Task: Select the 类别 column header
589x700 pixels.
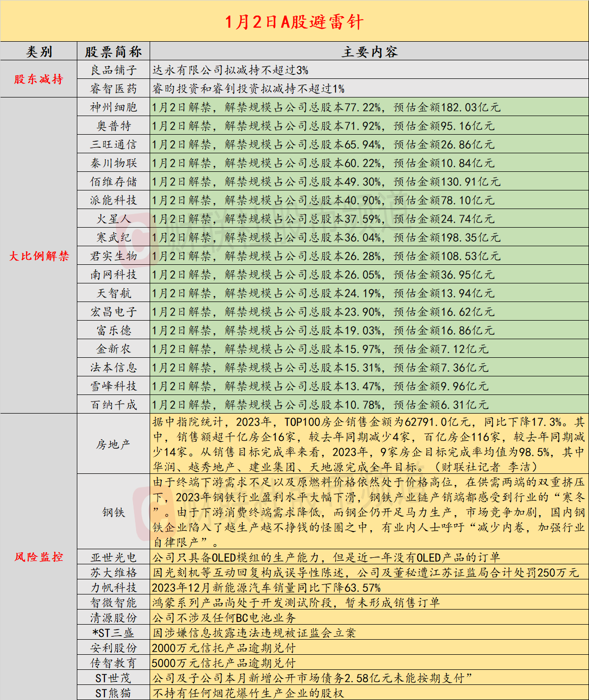Action: (39, 52)
